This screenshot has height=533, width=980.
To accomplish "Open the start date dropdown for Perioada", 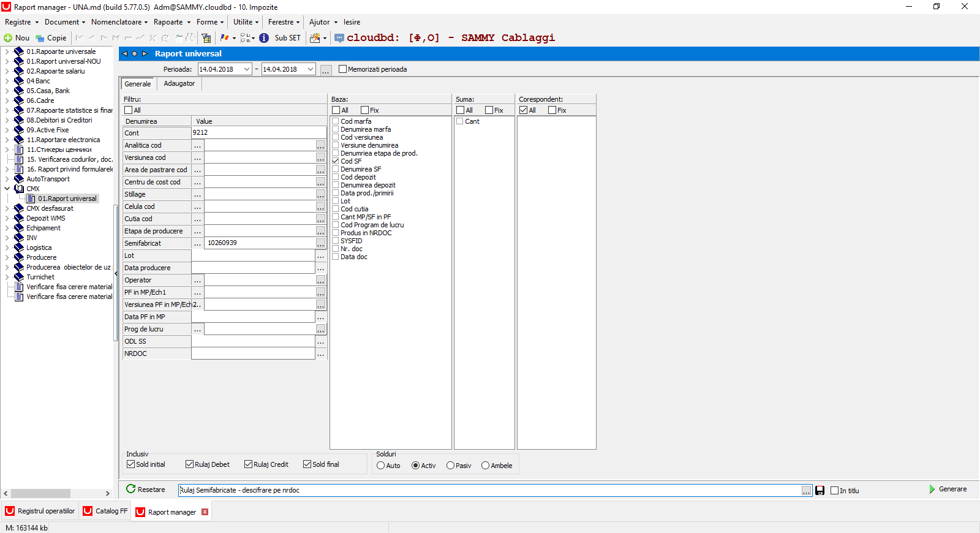I will pyautogui.click(x=247, y=69).
